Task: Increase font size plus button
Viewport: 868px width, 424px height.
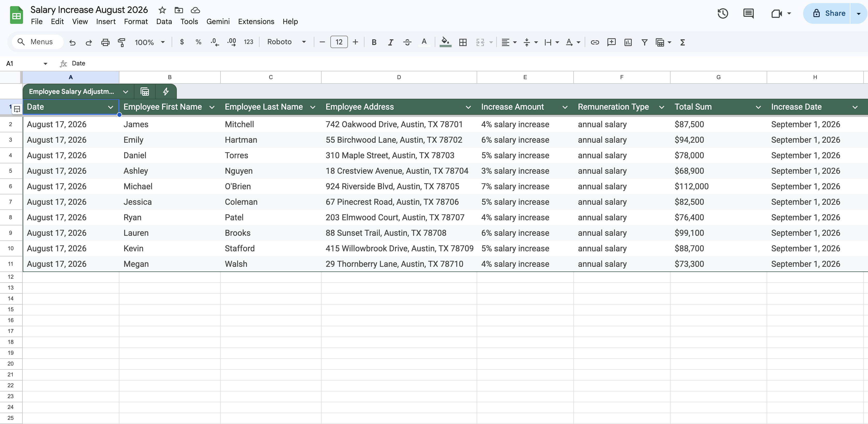Action: [355, 42]
